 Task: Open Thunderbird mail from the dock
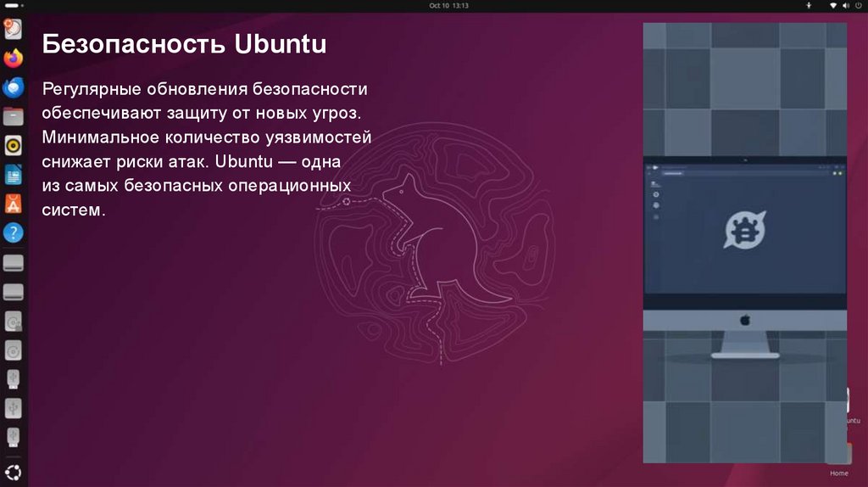[14, 87]
